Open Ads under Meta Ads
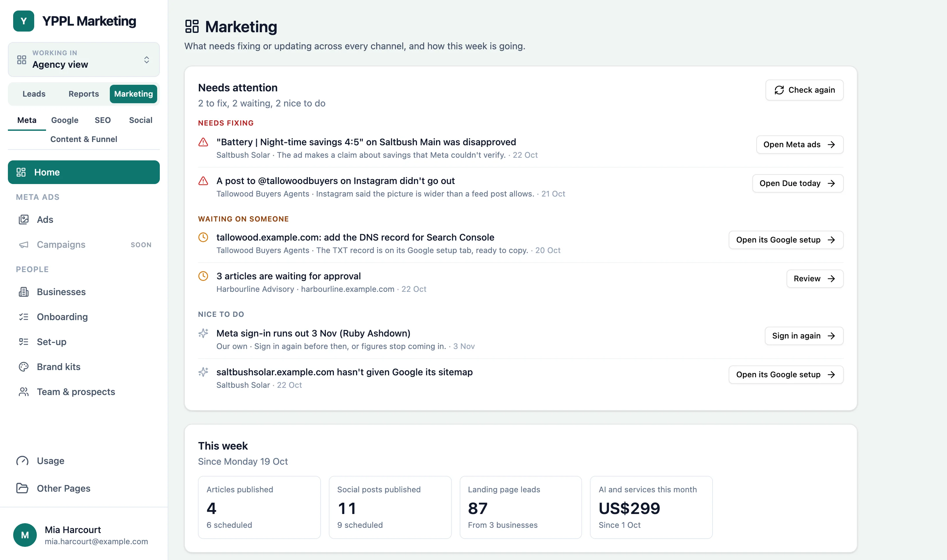The image size is (947, 560). point(84,219)
